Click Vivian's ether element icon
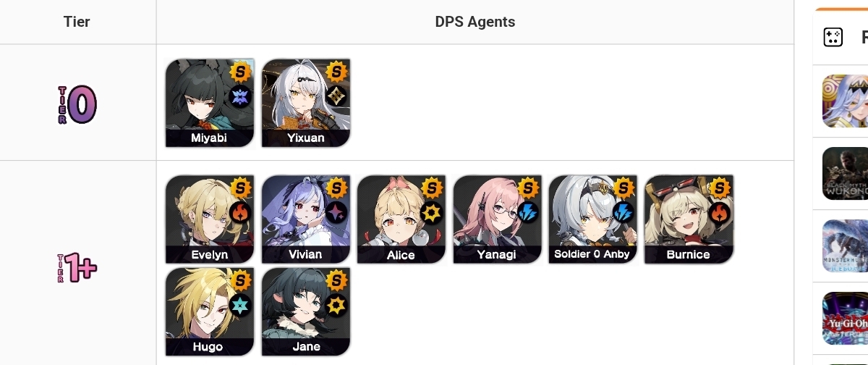 click(336, 212)
